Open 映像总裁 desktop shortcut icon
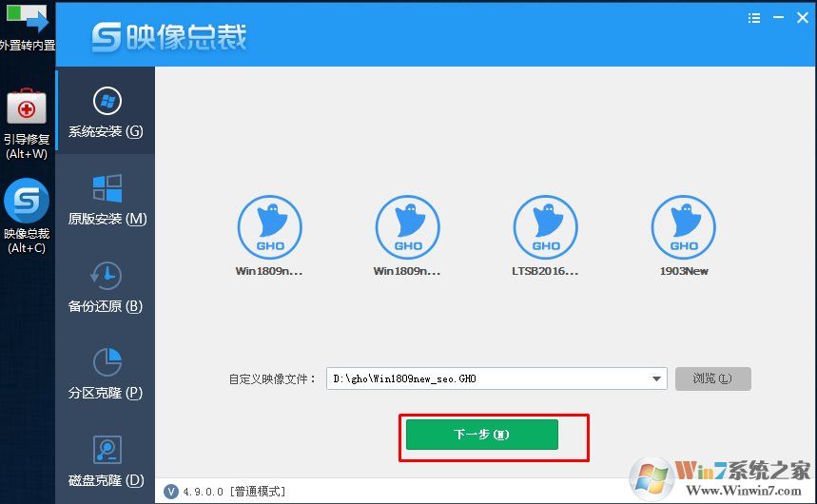Screen dimensions: 817x504 tap(26, 202)
